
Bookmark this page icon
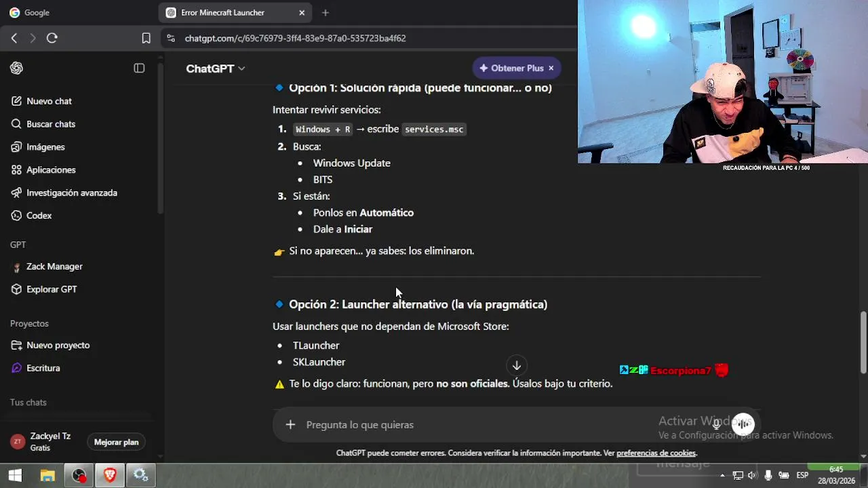click(x=146, y=39)
